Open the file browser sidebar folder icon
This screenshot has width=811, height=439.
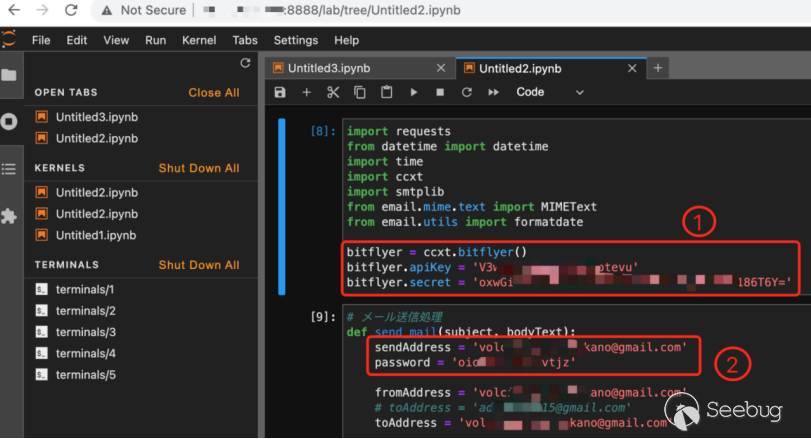[x=9, y=75]
